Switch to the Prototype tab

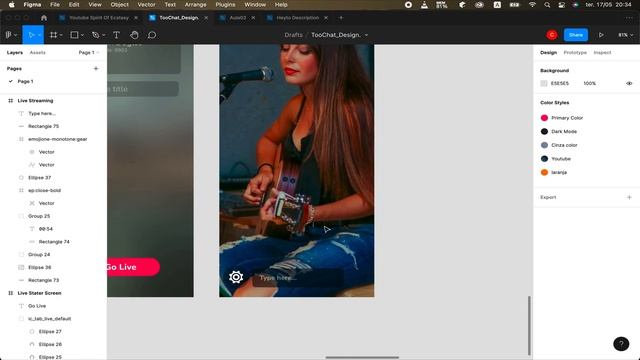click(575, 53)
